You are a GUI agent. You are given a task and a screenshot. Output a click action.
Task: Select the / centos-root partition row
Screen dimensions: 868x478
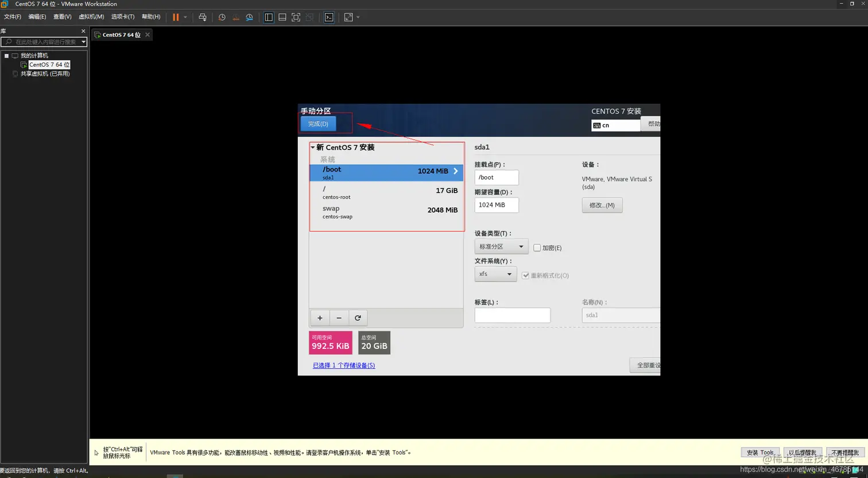click(386, 192)
